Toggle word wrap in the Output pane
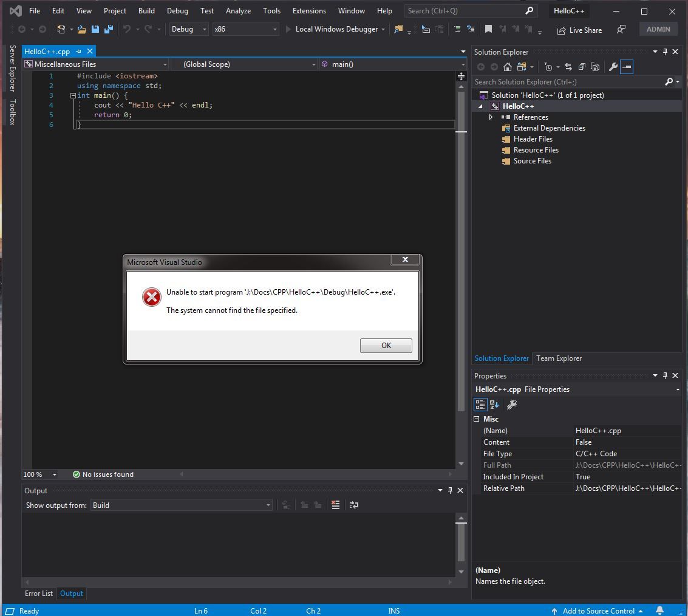The width and height of the screenshot is (688, 616). [x=353, y=505]
